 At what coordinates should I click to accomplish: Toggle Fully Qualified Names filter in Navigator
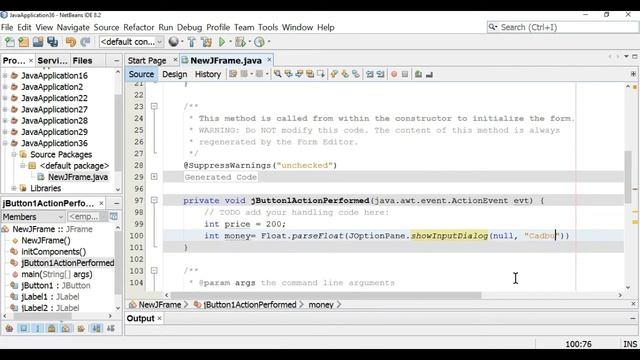pos(81,328)
